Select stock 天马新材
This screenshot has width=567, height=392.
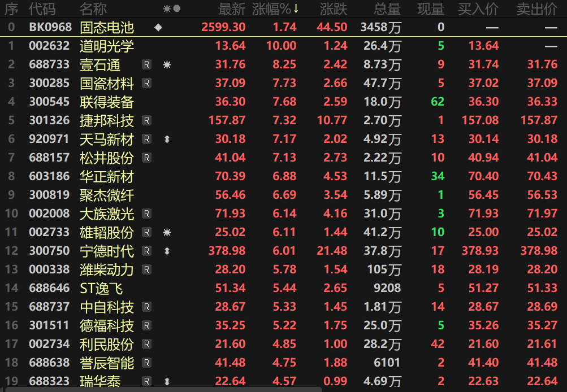[x=107, y=139]
